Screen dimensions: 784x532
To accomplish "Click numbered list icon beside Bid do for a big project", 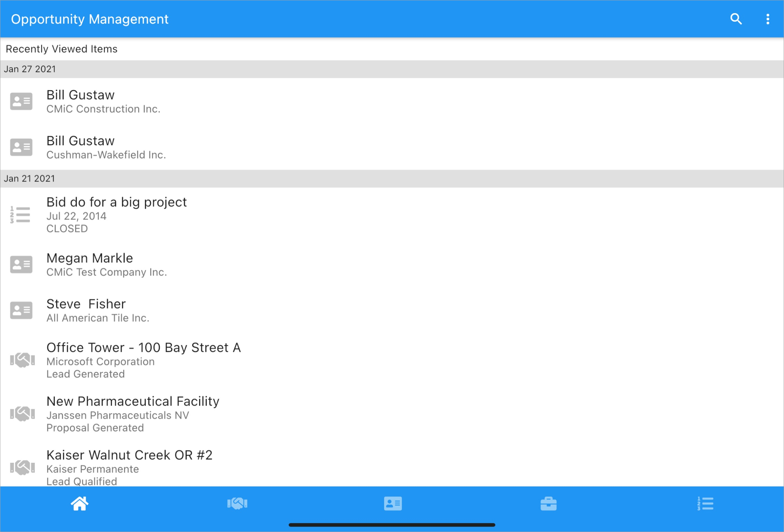I will 20,215.
